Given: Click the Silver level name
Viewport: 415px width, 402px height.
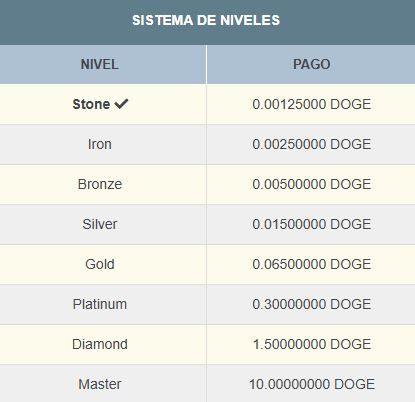Looking at the screenshot, I should [x=100, y=224].
